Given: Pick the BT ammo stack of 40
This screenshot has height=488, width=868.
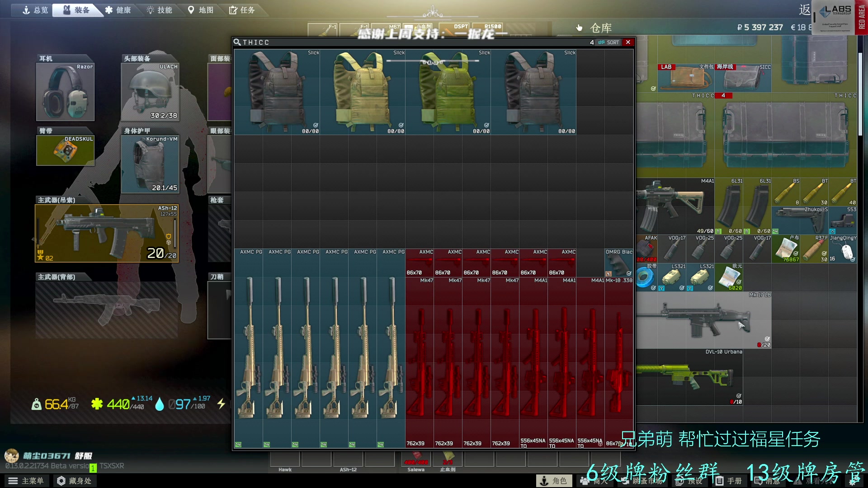Looking at the screenshot, I should pos(843,192).
